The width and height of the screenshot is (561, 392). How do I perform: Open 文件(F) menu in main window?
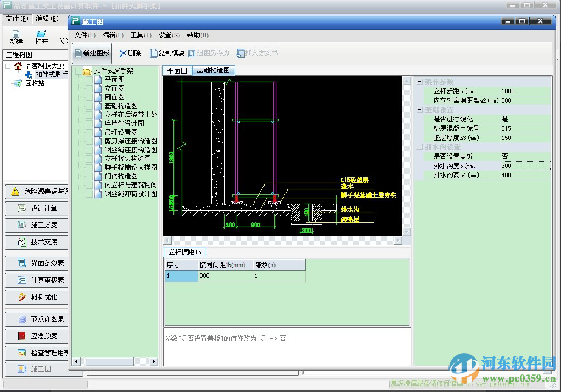(17, 19)
